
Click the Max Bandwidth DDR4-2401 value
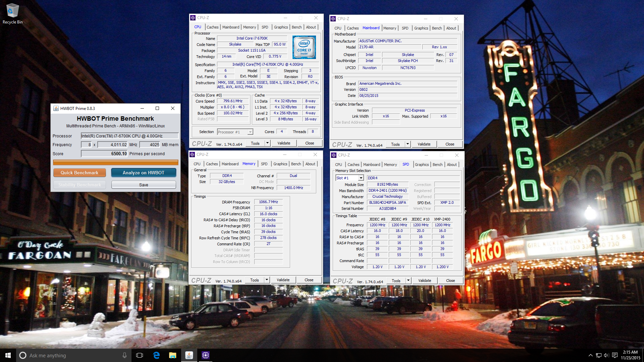pyautogui.click(x=387, y=190)
